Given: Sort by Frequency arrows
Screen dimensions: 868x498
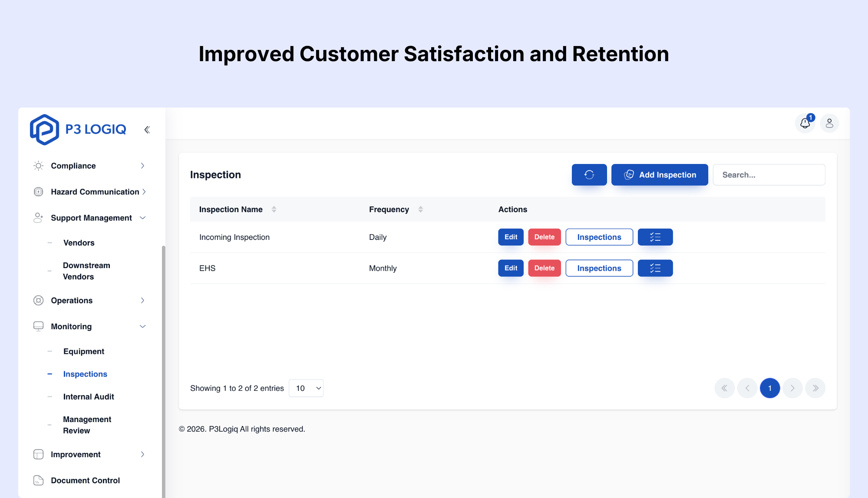Looking at the screenshot, I should (420, 210).
